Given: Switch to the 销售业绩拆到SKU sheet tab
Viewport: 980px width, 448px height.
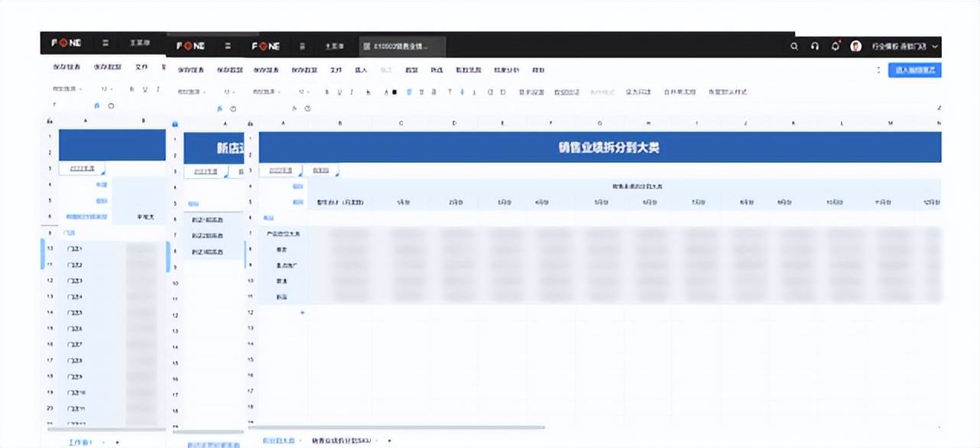Looking at the screenshot, I should (x=342, y=441).
